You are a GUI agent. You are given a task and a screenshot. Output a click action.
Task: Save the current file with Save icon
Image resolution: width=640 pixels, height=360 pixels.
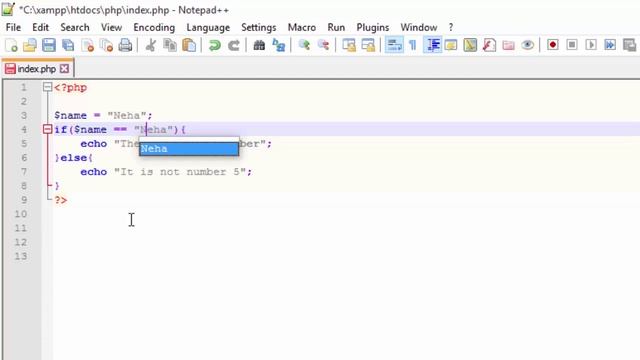(49, 45)
